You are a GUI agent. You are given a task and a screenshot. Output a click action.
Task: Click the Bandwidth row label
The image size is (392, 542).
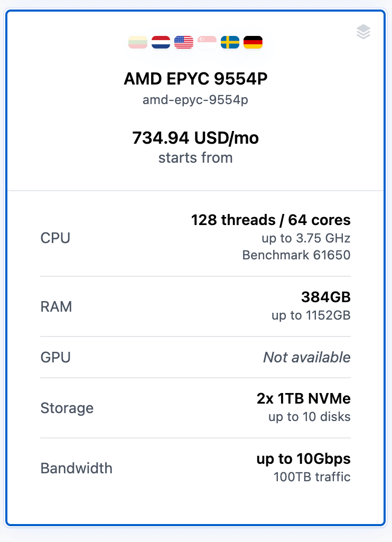pos(77,468)
